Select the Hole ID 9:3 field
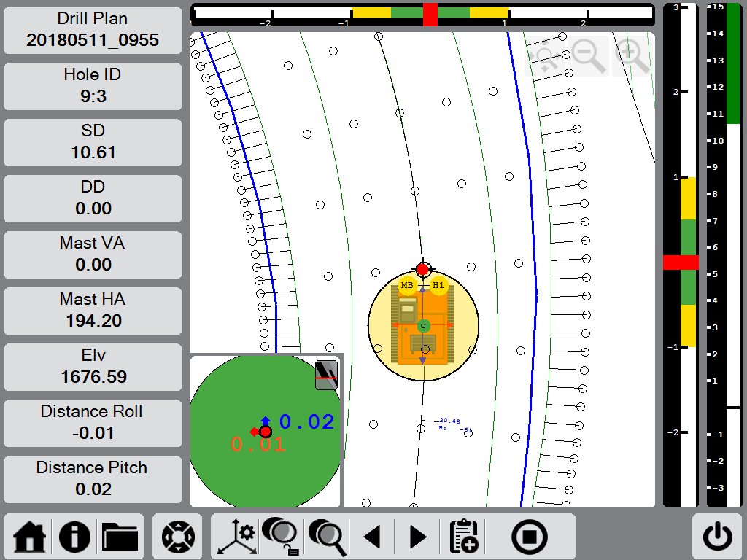This screenshot has width=747, height=560. [x=93, y=86]
